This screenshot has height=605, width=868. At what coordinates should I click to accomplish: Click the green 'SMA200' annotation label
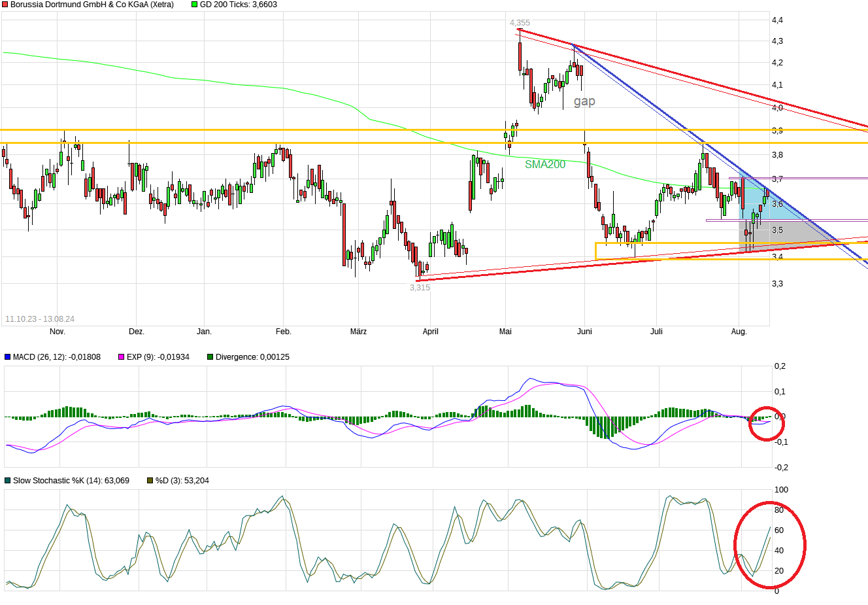click(x=545, y=165)
